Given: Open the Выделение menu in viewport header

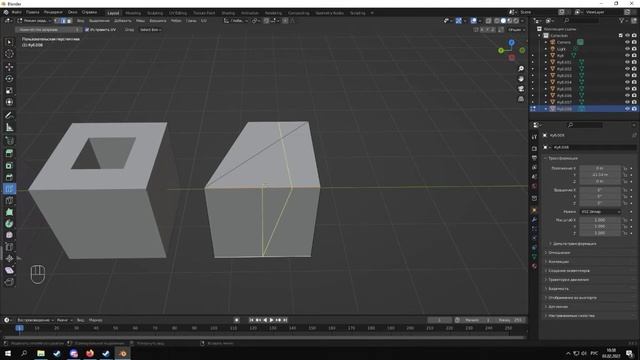Looking at the screenshot, I should tap(99, 21).
